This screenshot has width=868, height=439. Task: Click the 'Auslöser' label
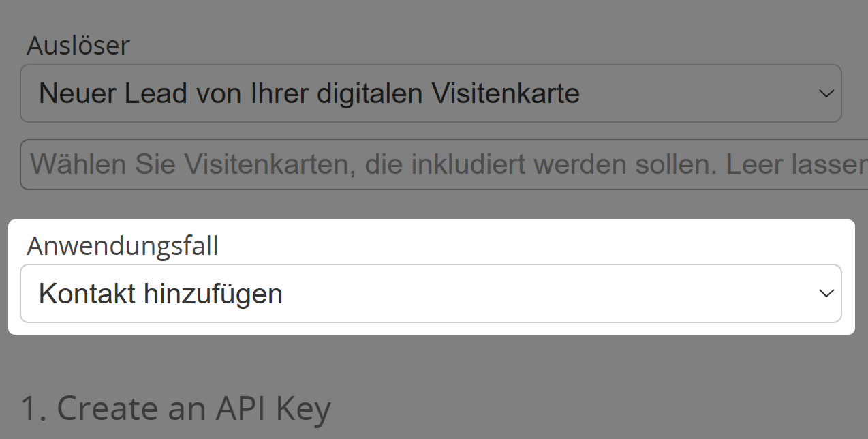(78, 45)
